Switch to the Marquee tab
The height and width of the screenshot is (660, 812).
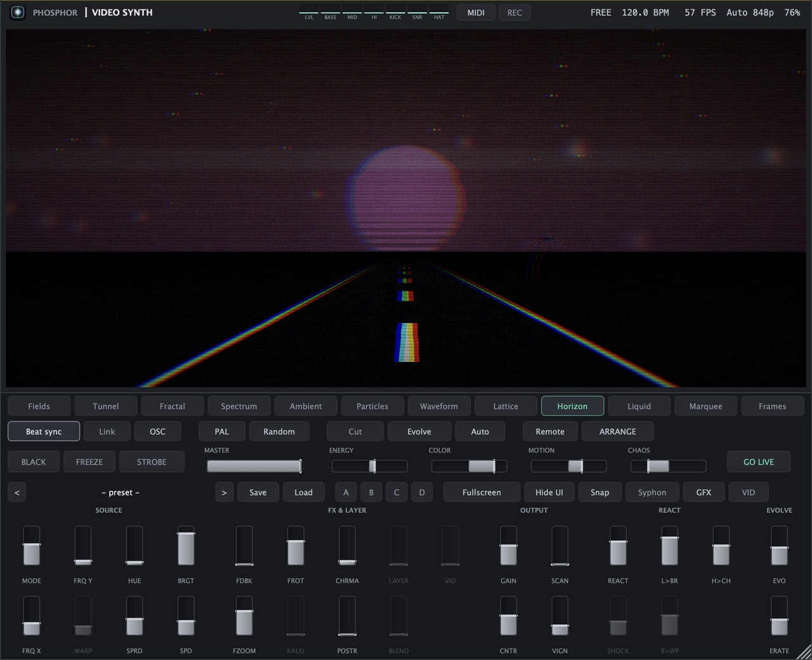click(x=705, y=406)
